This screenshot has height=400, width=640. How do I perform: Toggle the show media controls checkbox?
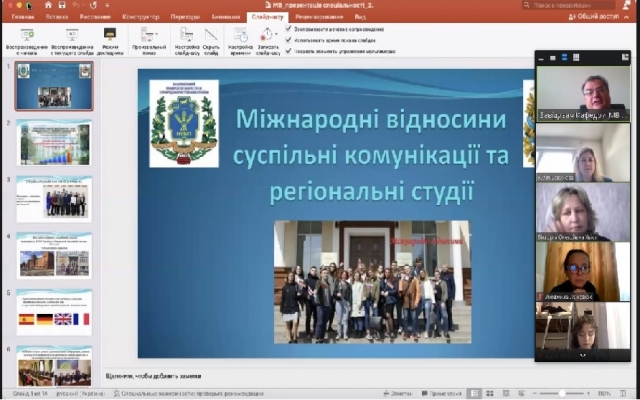(289, 48)
